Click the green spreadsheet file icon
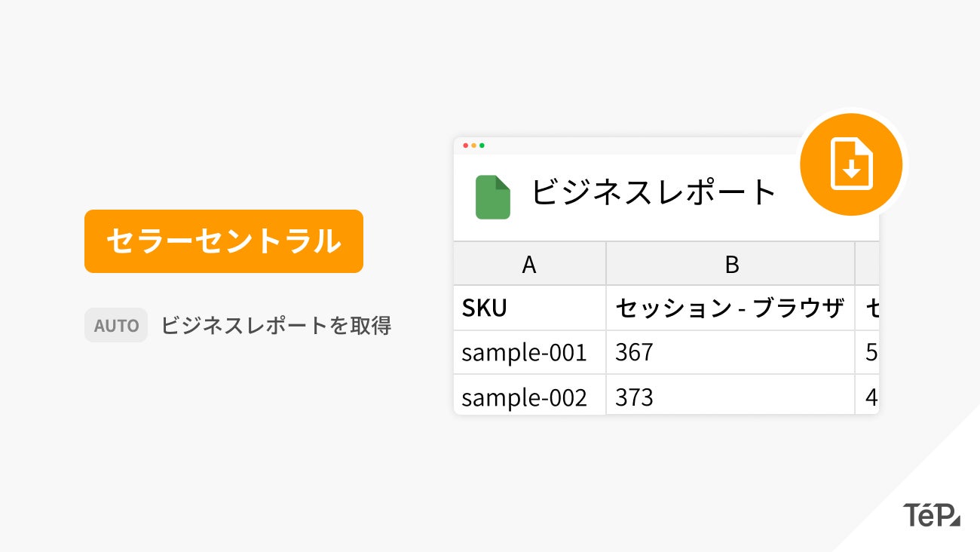 point(493,197)
